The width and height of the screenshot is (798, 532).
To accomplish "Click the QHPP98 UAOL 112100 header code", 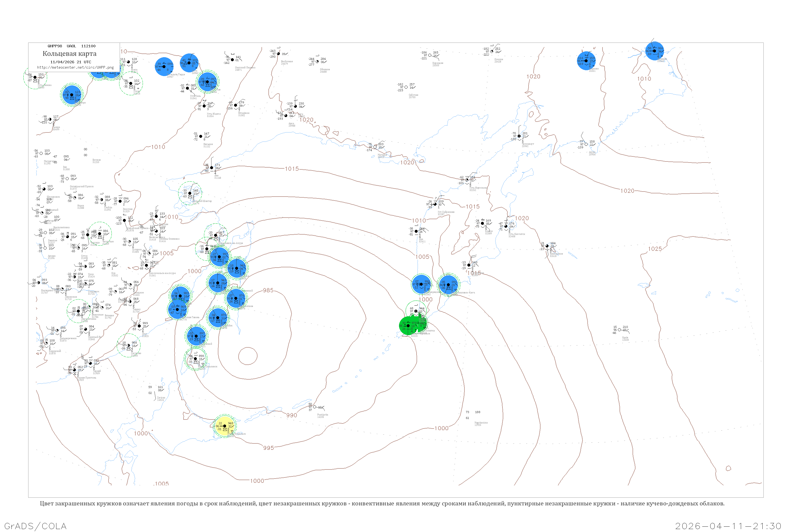I will click(72, 46).
